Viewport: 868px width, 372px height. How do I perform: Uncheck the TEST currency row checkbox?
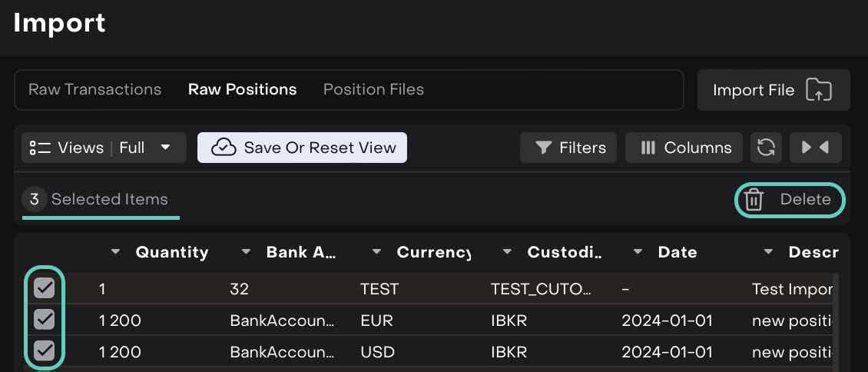pos(45,289)
